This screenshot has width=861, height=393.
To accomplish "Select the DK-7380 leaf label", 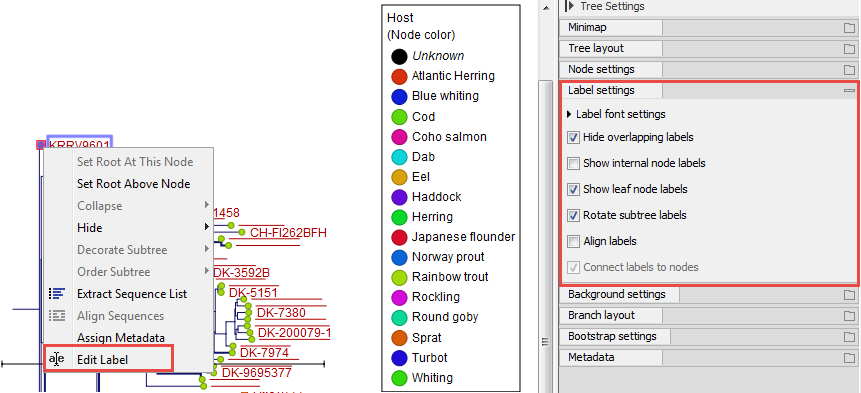I will click(282, 313).
